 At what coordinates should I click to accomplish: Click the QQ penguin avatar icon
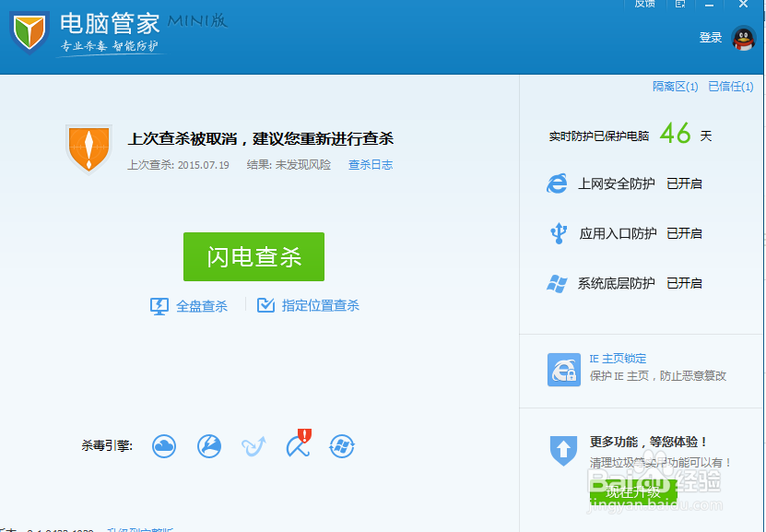[x=743, y=38]
